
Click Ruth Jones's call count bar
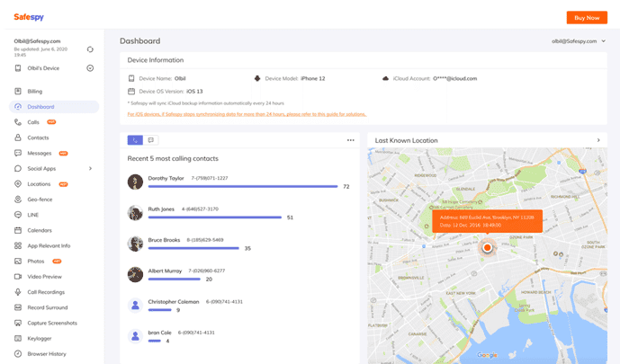point(215,218)
